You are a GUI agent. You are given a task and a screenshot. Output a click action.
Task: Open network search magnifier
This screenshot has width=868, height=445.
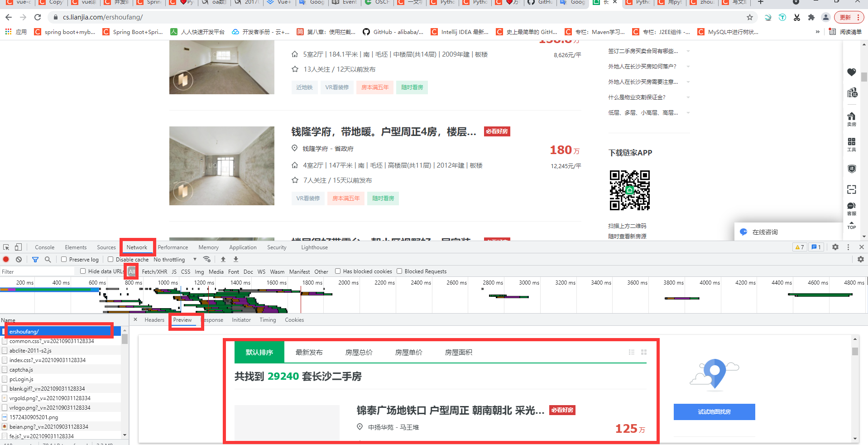[x=48, y=259]
